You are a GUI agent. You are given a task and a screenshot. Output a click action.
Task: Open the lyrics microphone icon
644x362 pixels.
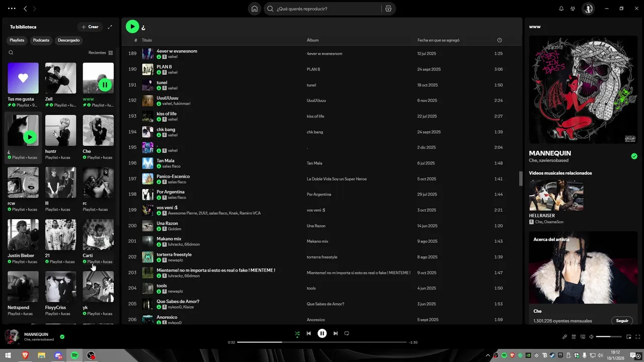565,337
